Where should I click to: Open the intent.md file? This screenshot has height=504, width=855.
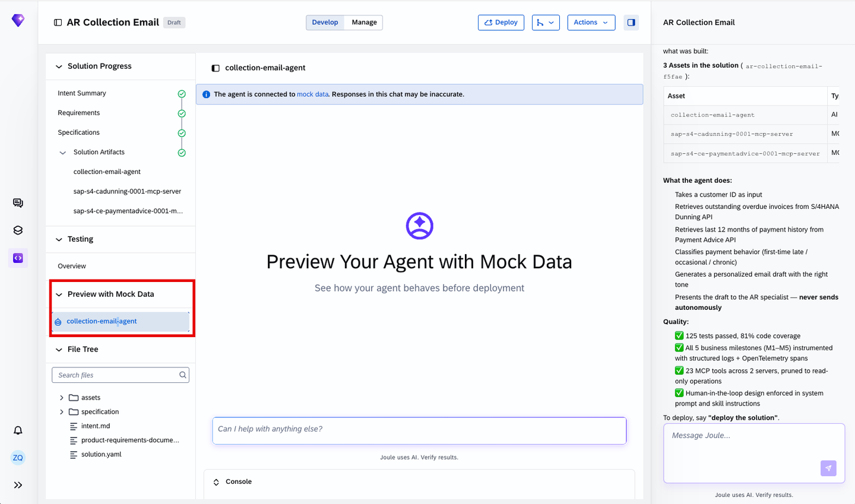point(96,426)
